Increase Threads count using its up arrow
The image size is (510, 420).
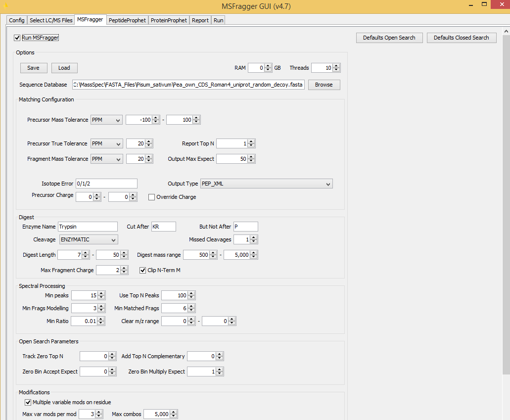pyautogui.click(x=336, y=65)
